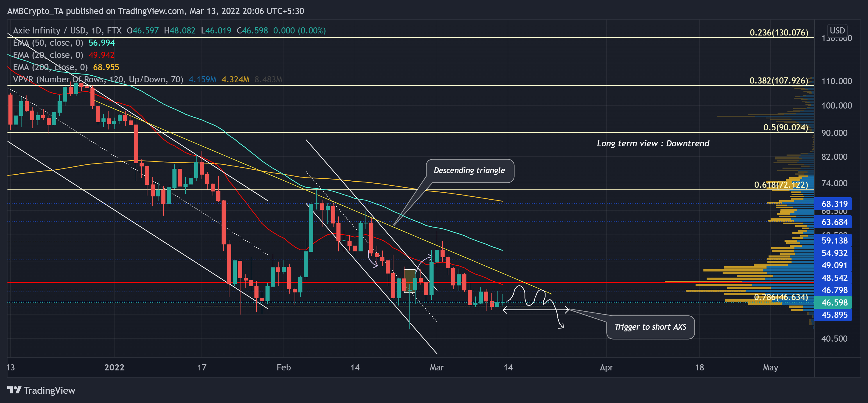This screenshot has height=403, width=868.
Task: Click the 48.542 price level tag
Action: (833, 278)
